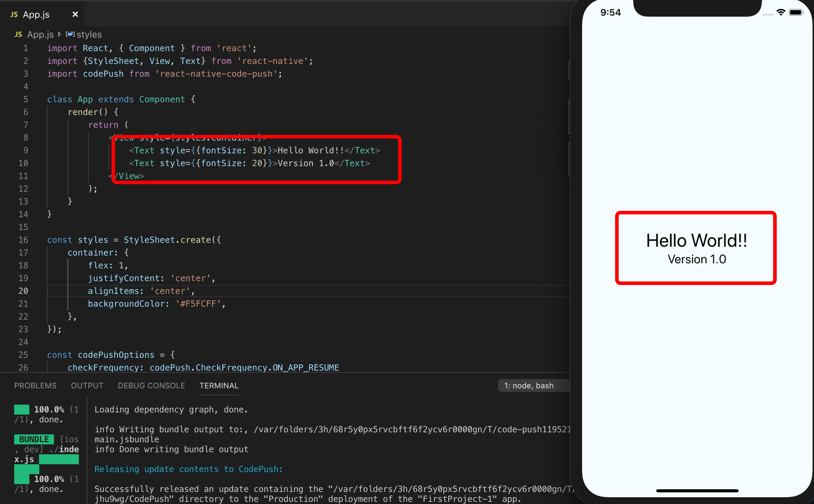Click the JS icon in the breadcrumb path
This screenshot has height=504, width=814.
(18, 34)
